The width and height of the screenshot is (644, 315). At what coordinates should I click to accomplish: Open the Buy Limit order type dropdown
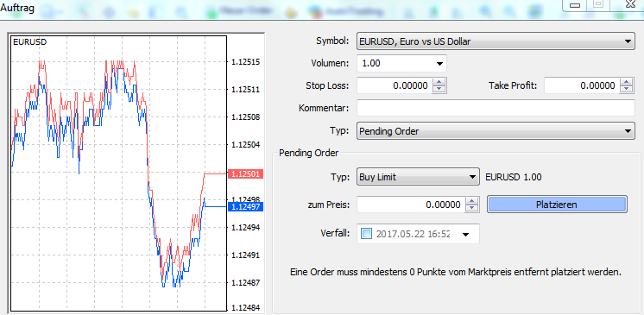coord(418,177)
